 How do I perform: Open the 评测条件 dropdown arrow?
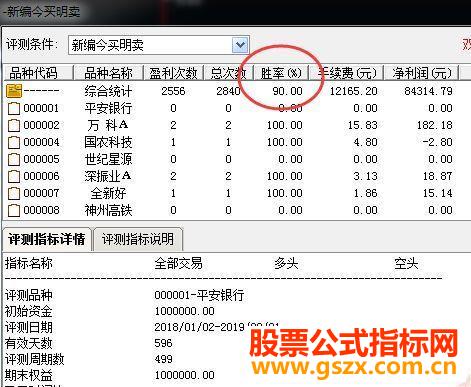[x=240, y=45]
